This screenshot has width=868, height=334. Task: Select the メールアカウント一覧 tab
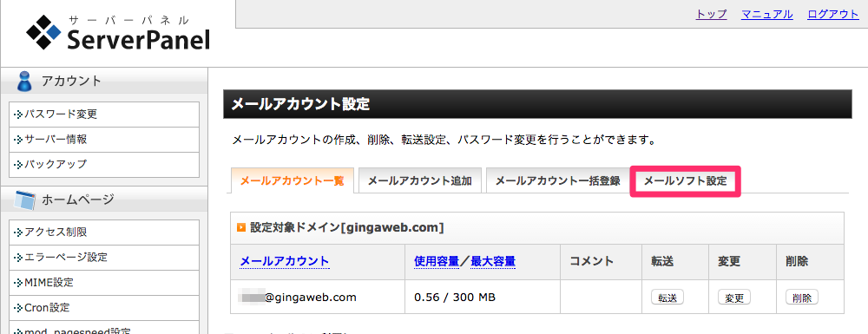click(293, 180)
